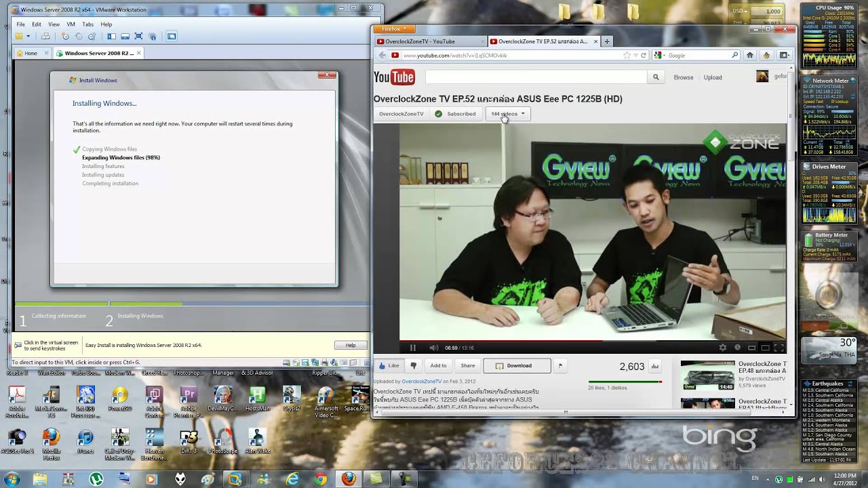Viewport: 868px width, 488px height.
Task: Open the EP.48 related video thumbnail
Action: tap(707, 375)
